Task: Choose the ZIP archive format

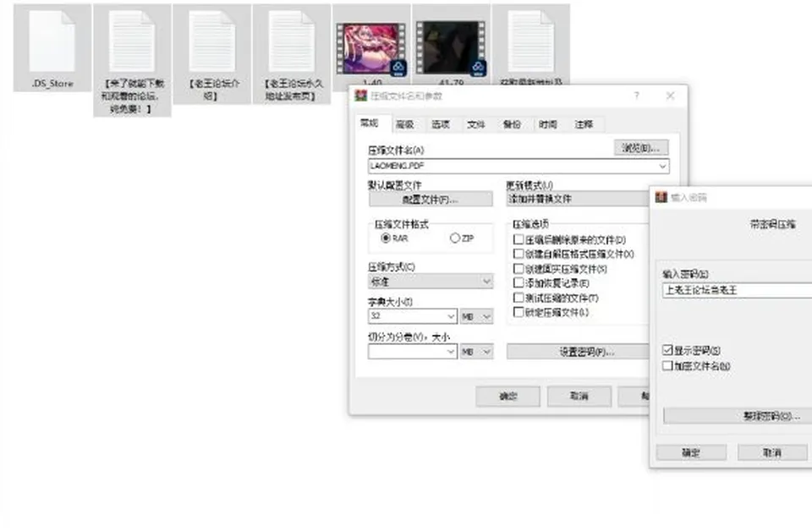Action: tap(455, 238)
